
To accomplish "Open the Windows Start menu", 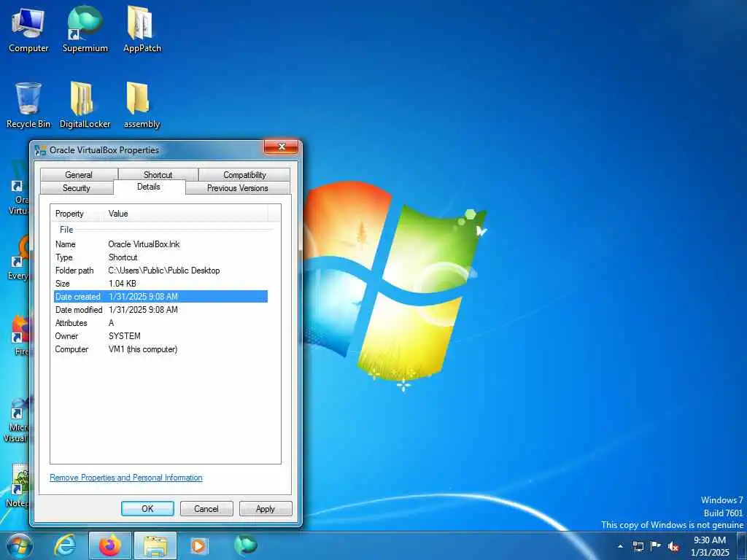I will click(x=19, y=545).
